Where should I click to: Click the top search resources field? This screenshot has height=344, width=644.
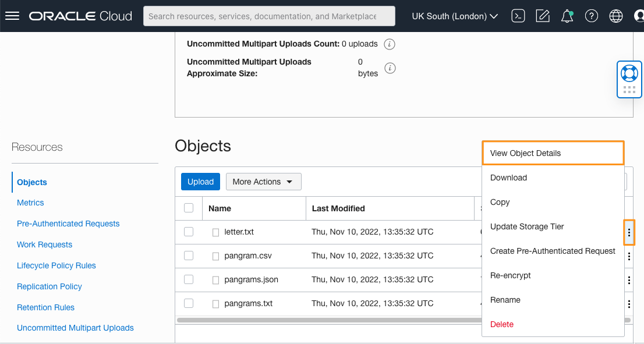(x=269, y=16)
